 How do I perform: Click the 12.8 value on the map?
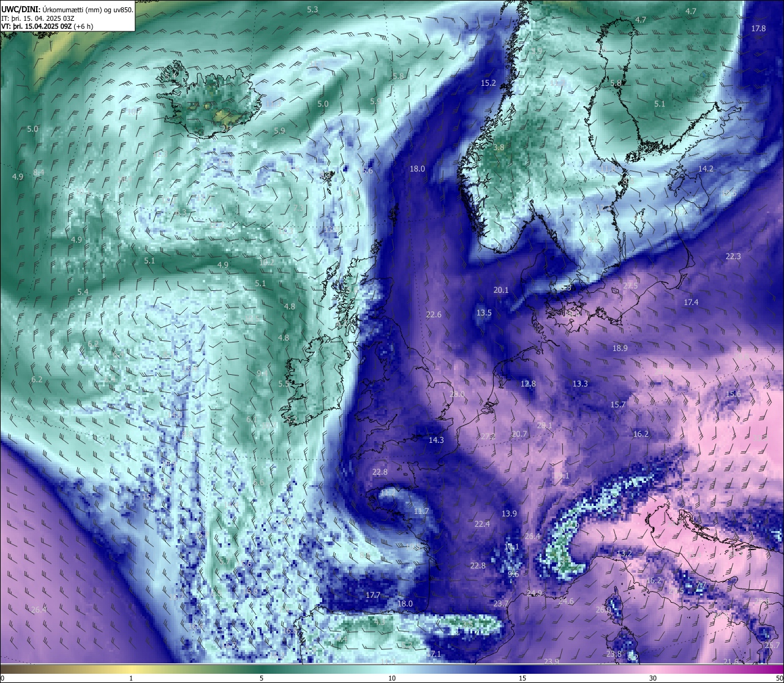pos(528,384)
